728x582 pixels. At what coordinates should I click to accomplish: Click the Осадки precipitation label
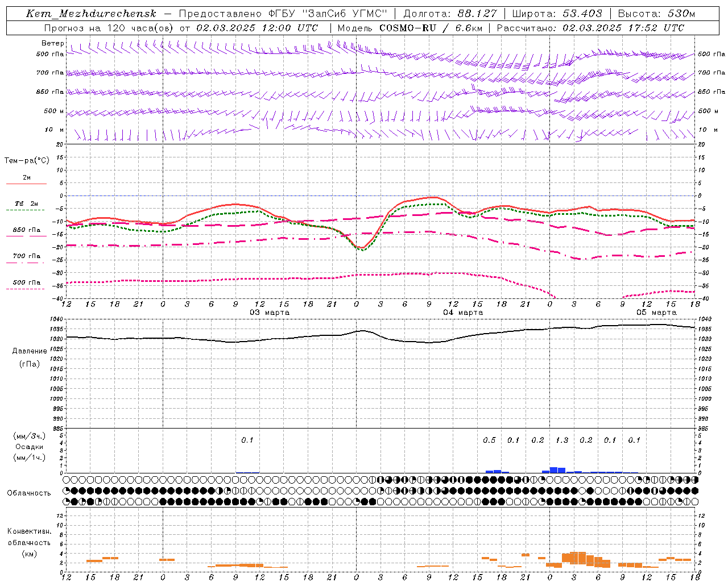[x=30, y=447]
